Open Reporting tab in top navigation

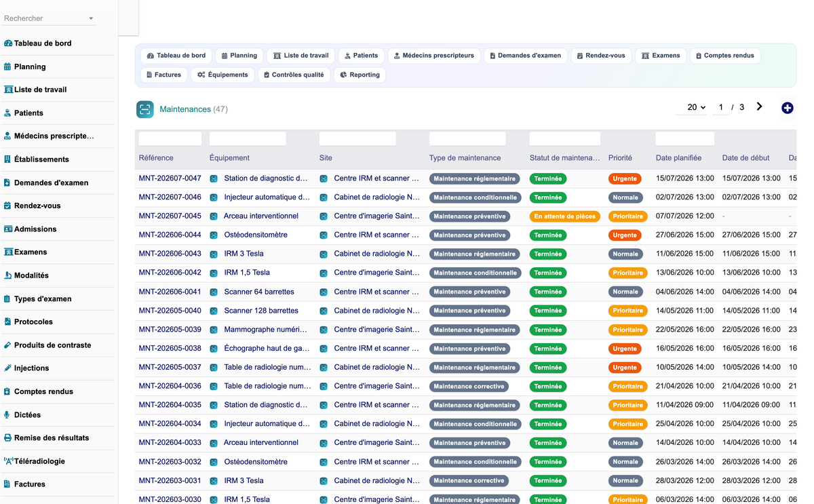pyautogui.click(x=360, y=75)
